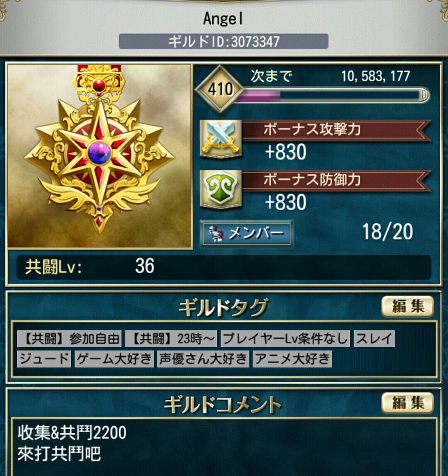The height and width of the screenshot is (476, 448).
Task: Select the ゲーム大好き tag
Action: point(114,359)
